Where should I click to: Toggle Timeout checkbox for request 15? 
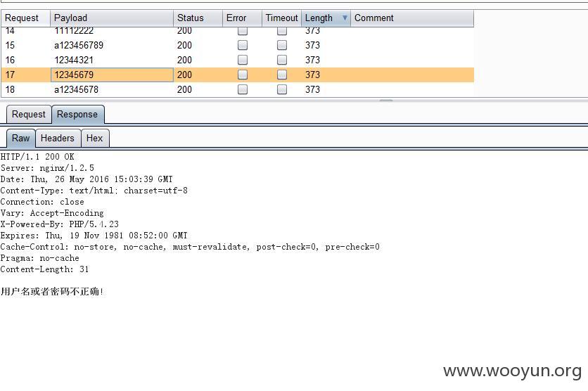click(x=282, y=46)
